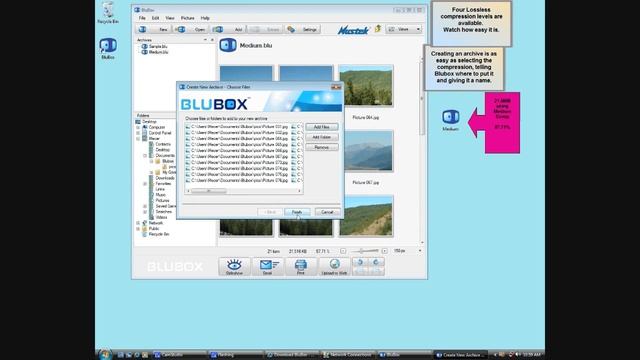This screenshot has height=360, width=640.
Task: Click the file list horizontal scrollbar
Action: [x=244, y=191]
